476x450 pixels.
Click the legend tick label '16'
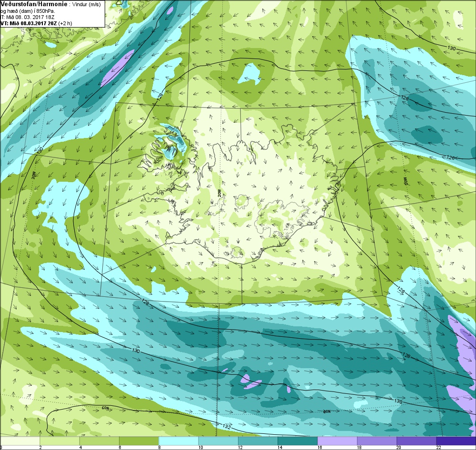point(320,447)
